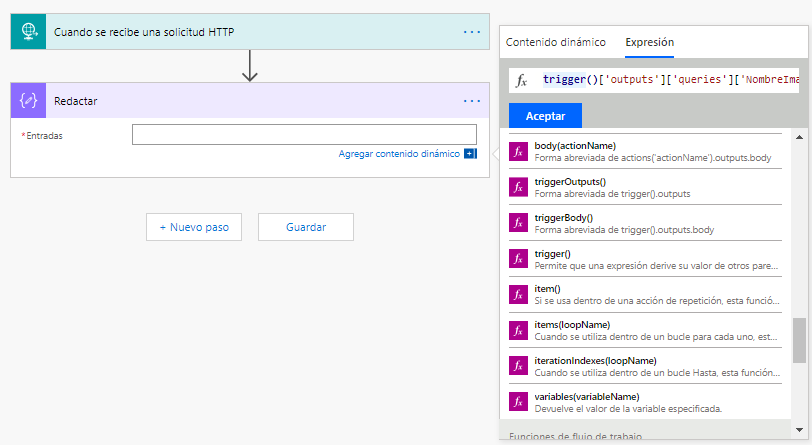Click the Guardar button
Screen dimensions: 812x445
coord(306,227)
